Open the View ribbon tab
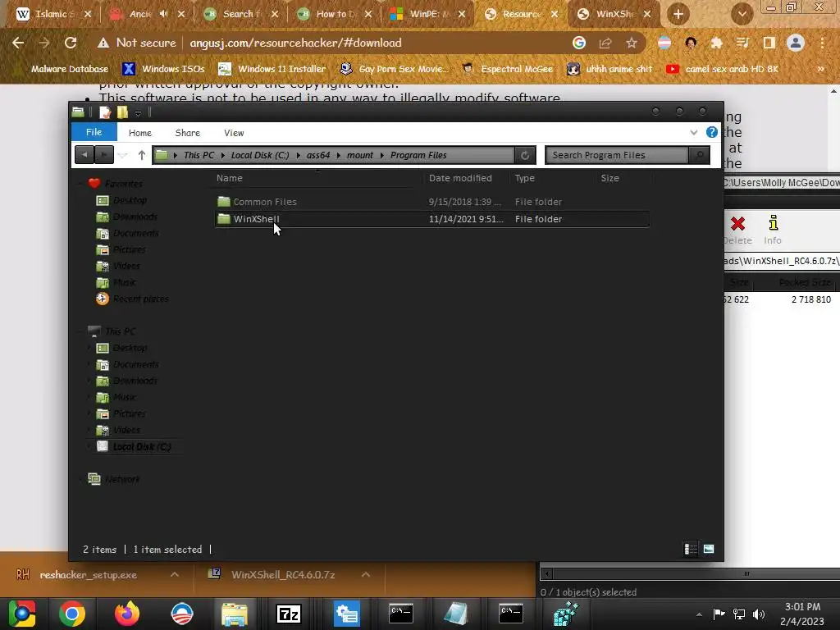This screenshot has height=630, width=840. point(234,133)
